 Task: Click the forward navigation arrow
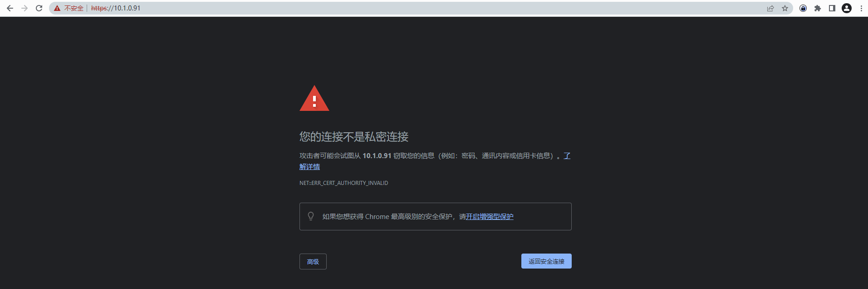coord(25,8)
